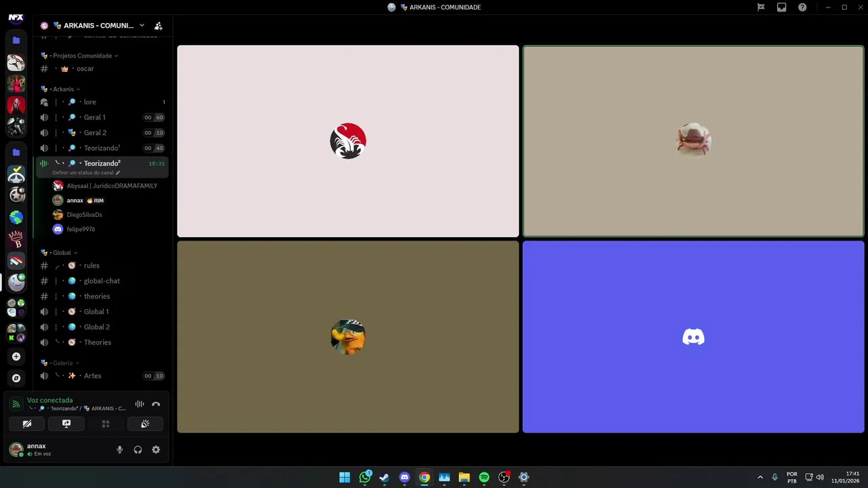The height and width of the screenshot is (488, 868).
Task: Join Teorizando¹ voice channel
Action: pyautogui.click(x=102, y=148)
